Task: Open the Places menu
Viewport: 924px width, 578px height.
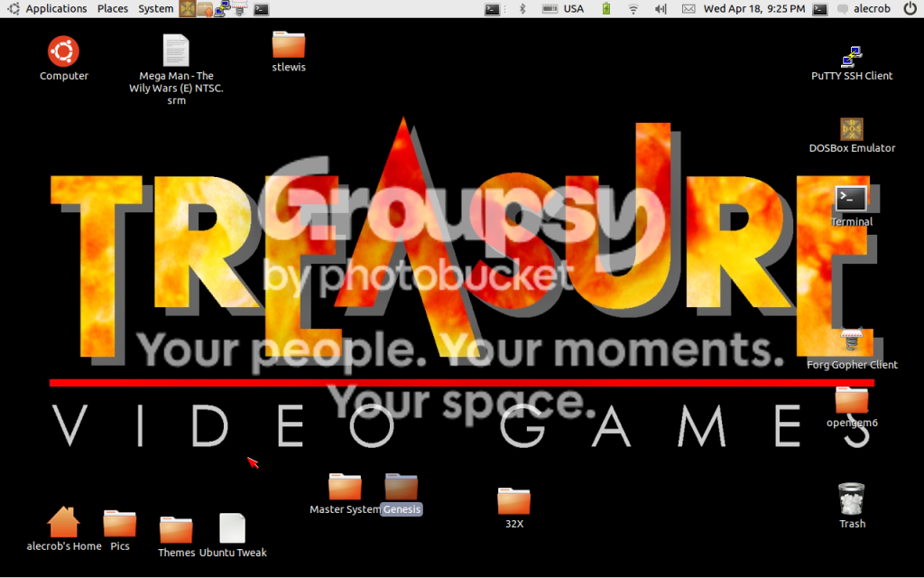Action: pos(113,9)
